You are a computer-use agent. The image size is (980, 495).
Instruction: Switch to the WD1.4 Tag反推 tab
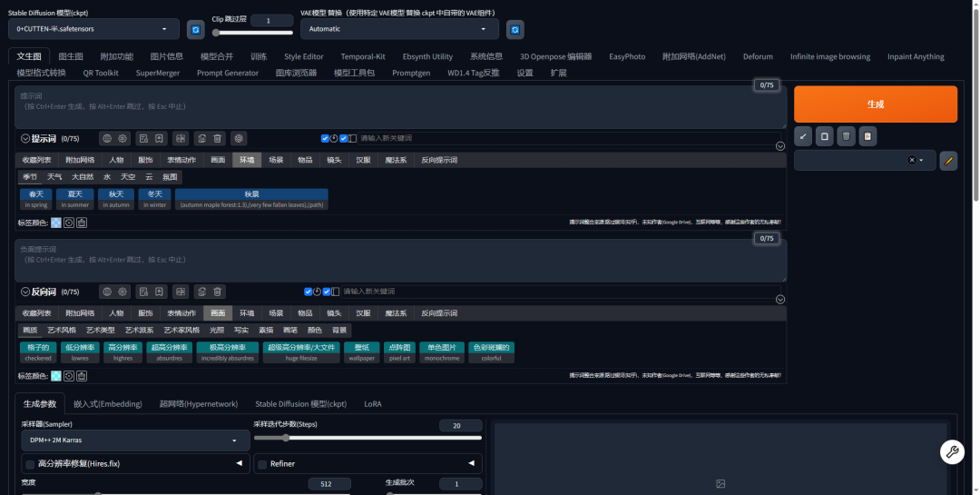click(x=473, y=73)
